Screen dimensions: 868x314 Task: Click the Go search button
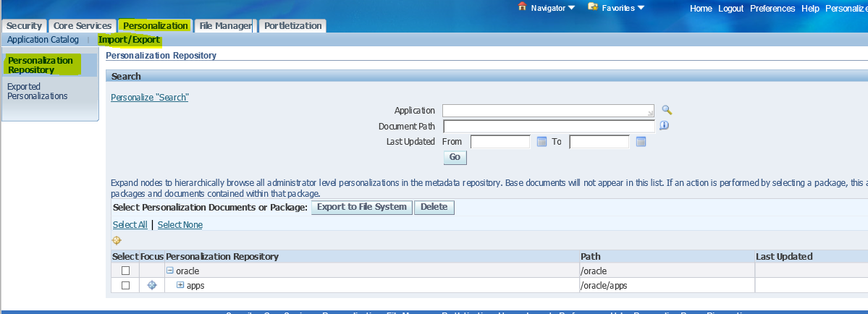click(455, 157)
